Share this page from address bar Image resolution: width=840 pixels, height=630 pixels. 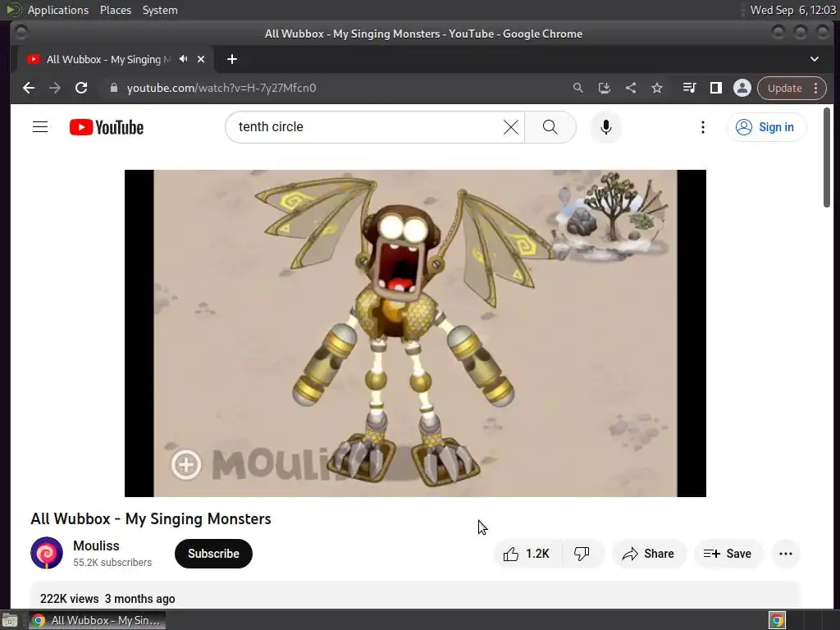pyautogui.click(x=631, y=88)
